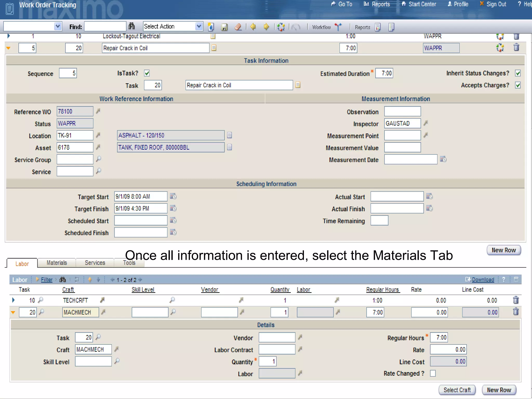Image resolution: width=532 pixels, height=399 pixels.
Task: Click Sign Out link
Action: pyautogui.click(x=493, y=4)
